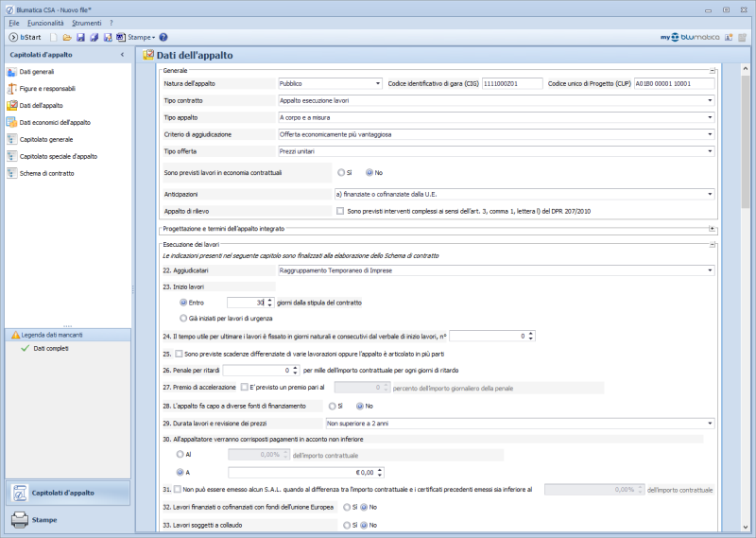The image size is (756, 538).
Task: Select Già iniziati per lavori di urgenza
Action: pos(183,319)
